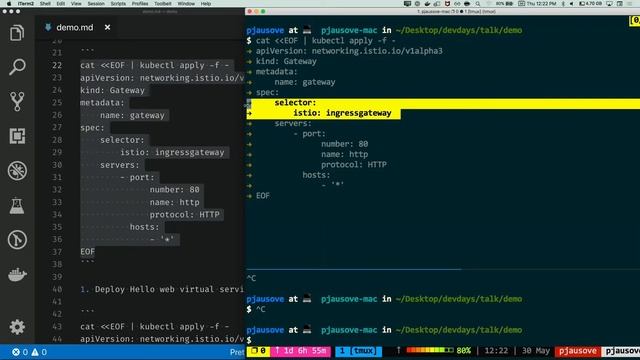
Task: Click the yellow tmux indicator in the terminal corner
Action: click(x=635, y=20)
